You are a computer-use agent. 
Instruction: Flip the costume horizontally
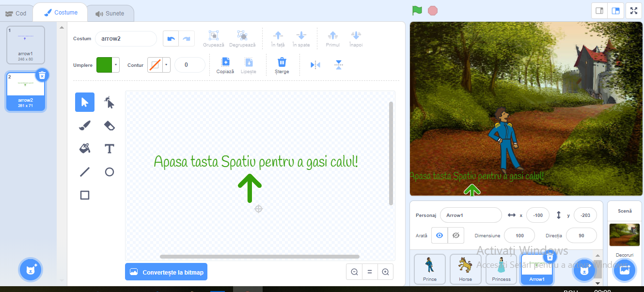(x=315, y=64)
